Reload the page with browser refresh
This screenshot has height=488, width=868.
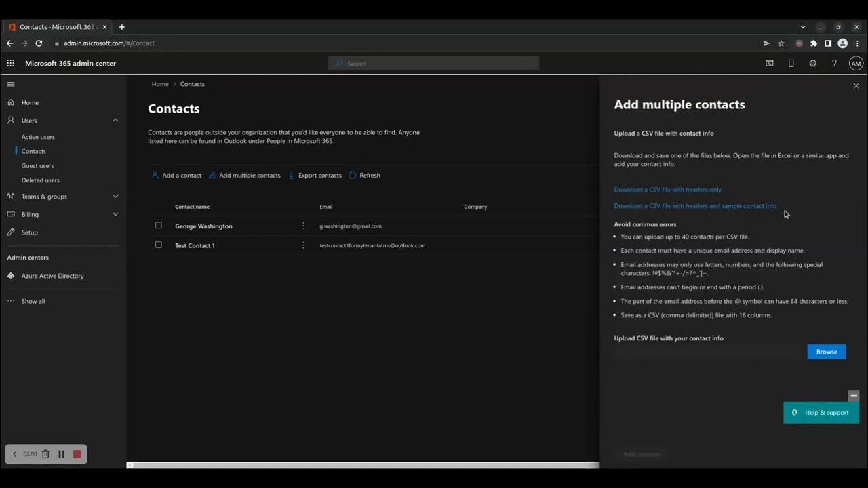[x=39, y=43]
